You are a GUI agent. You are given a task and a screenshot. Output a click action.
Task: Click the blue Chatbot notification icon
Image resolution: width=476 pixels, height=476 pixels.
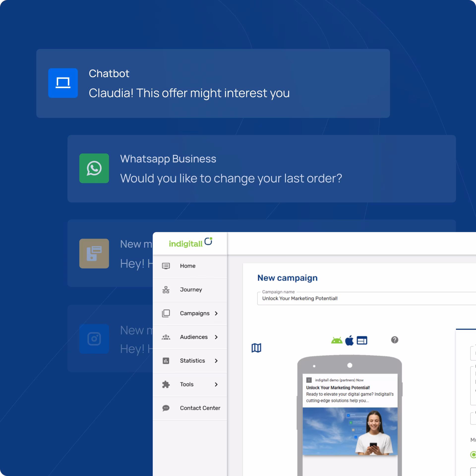(63, 83)
